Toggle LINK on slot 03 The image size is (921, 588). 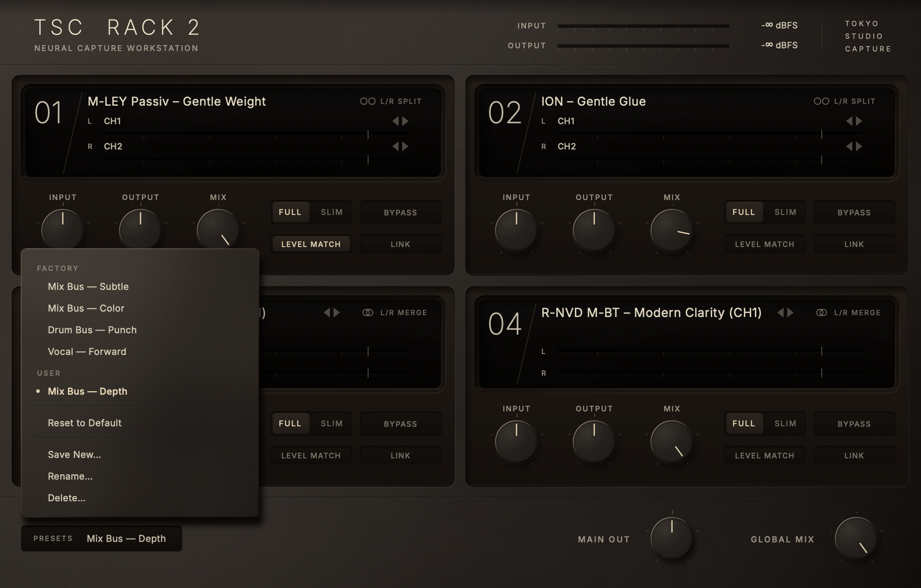(x=400, y=455)
